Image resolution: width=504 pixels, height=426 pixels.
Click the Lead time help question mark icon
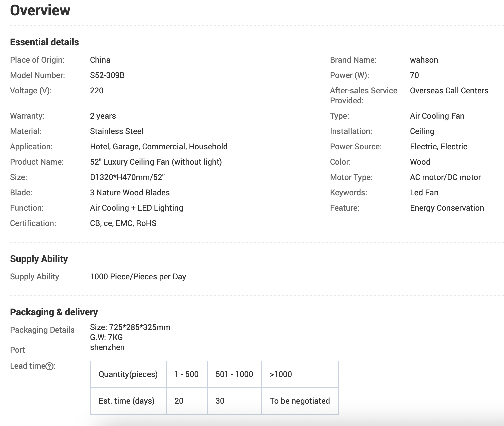[x=49, y=366]
